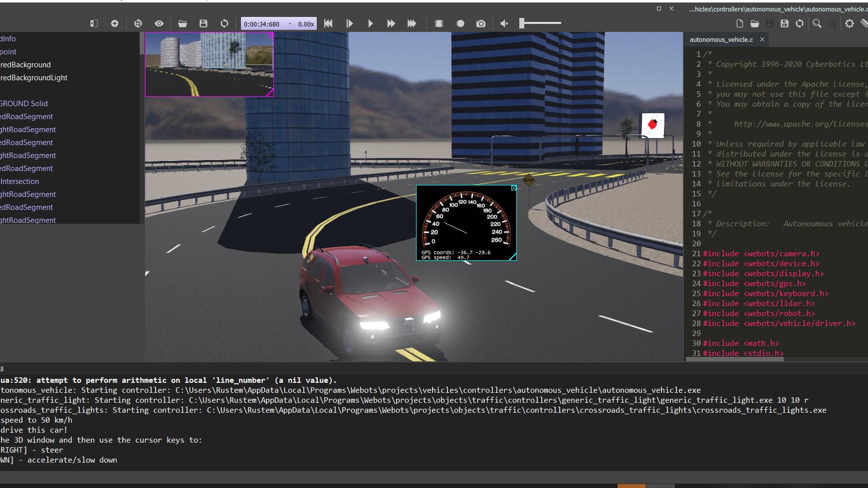Run the simulation in real-time
Screen dimensions: 868x488
click(x=370, y=23)
